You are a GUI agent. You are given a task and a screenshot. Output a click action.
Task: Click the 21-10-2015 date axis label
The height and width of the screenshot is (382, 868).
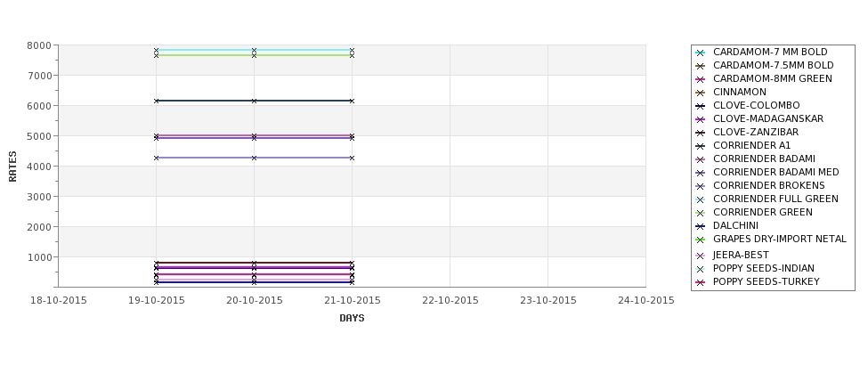pyautogui.click(x=352, y=301)
